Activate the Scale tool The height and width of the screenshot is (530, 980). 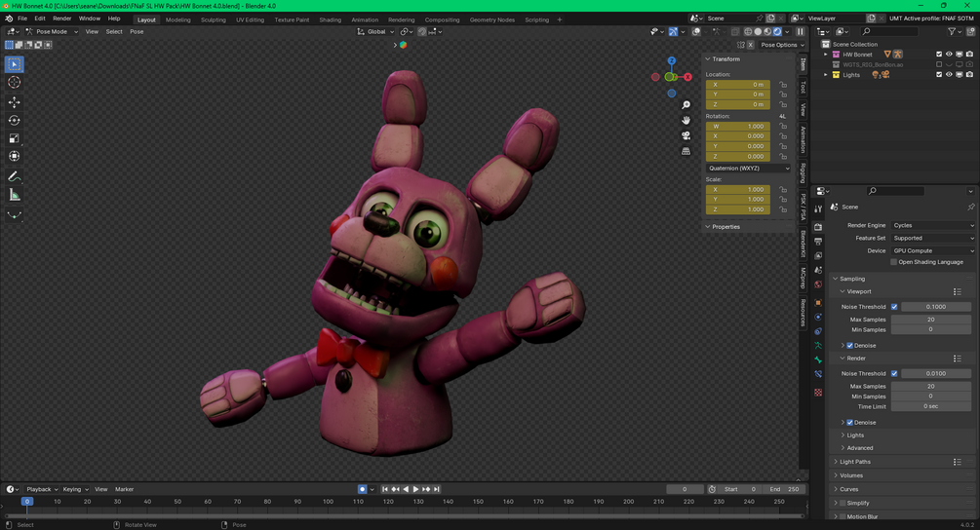point(14,138)
